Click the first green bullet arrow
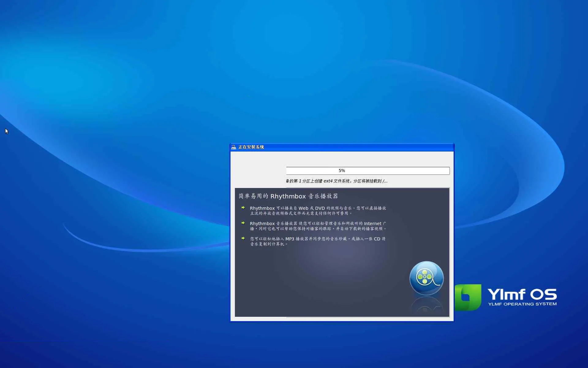The image size is (588, 368). [x=243, y=208]
